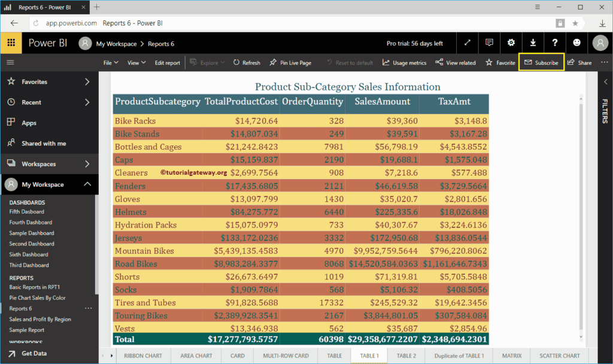Open the Power BI app launcher grid
This screenshot has width=613, height=364.
pyautogui.click(x=11, y=43)
